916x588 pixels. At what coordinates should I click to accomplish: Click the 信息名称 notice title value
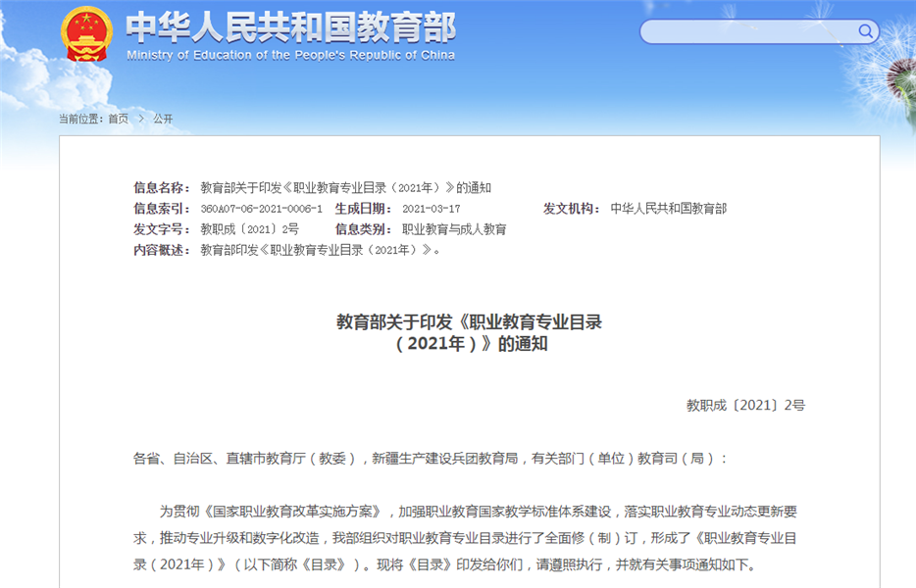tap(345, 187)
